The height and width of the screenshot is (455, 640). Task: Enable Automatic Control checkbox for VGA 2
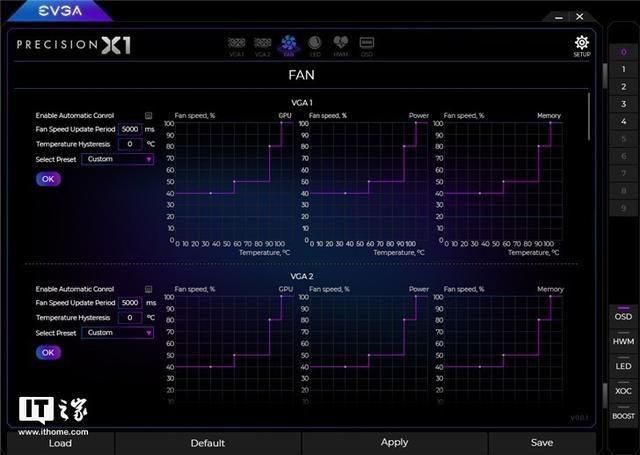tap(148, 288)
